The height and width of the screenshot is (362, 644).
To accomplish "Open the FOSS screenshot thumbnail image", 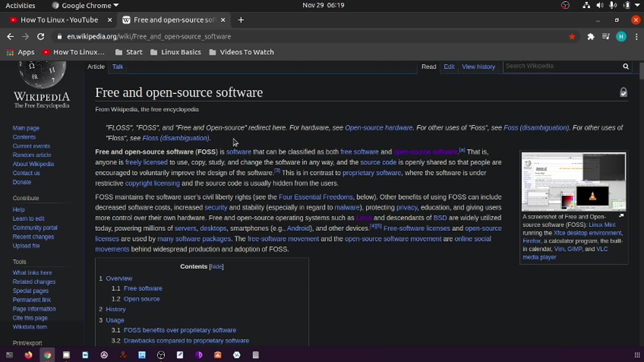I will click(574, 182).
